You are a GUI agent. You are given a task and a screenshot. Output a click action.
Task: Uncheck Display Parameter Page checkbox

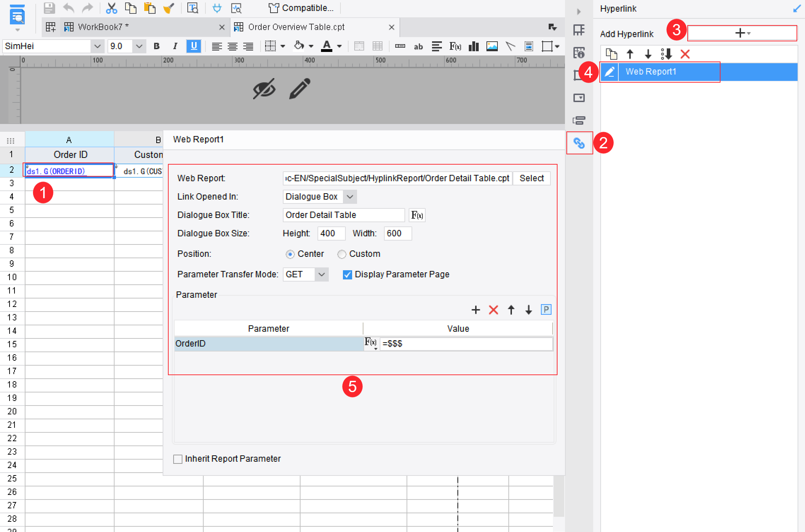click(347, 274)
